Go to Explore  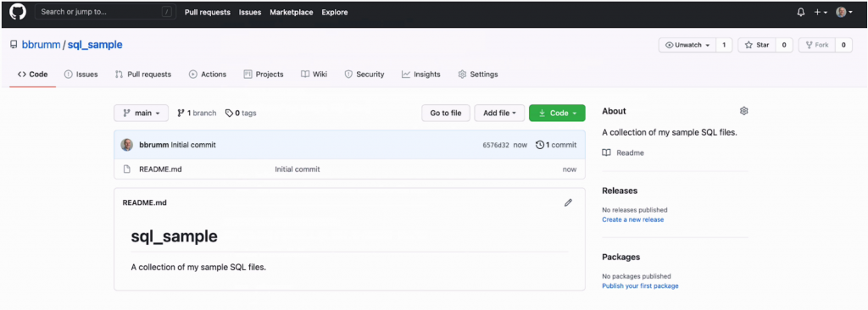tap(335, 12)
